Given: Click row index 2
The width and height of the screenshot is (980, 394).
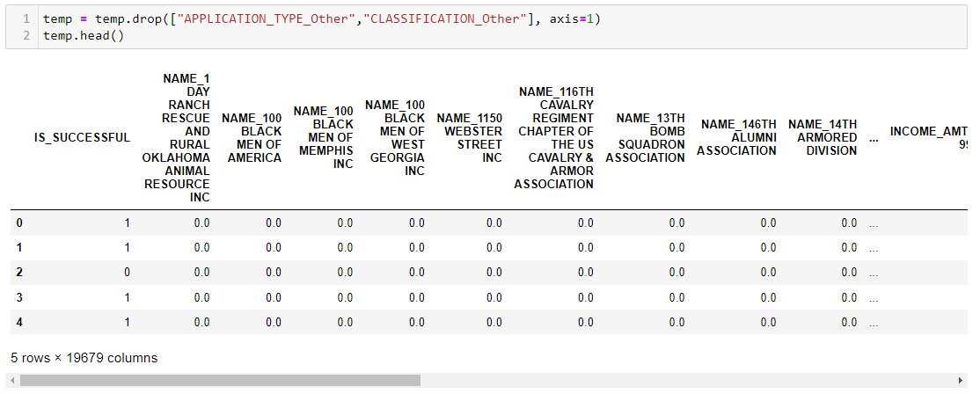Looking at the screenshot, I should tap(19, 273).
